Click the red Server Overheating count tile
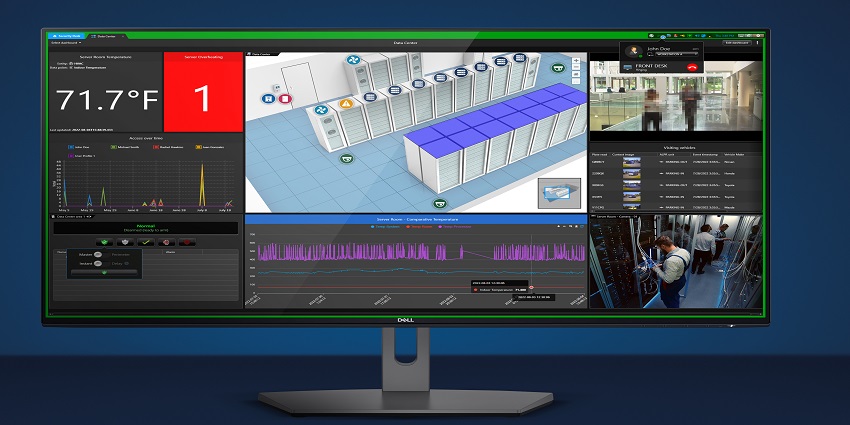Screen dimensions: 850x425 pyautogui.click(x=203, y=92)
